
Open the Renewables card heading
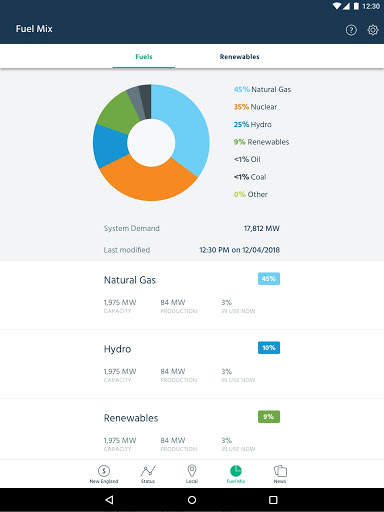(x=131, y=418)
